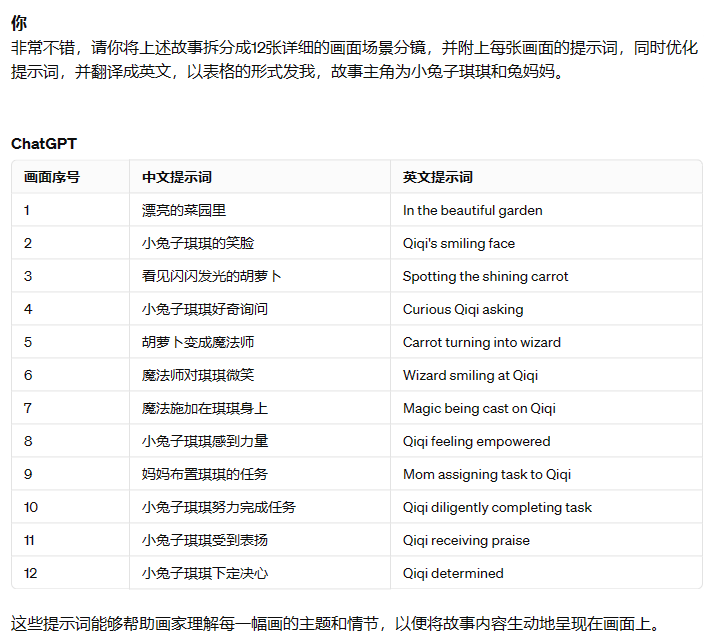Image resolution: width=722 pixels, height=640 pixels.
Task: Click the '英文提示词' column header
Action: click(x=438, y=177)
